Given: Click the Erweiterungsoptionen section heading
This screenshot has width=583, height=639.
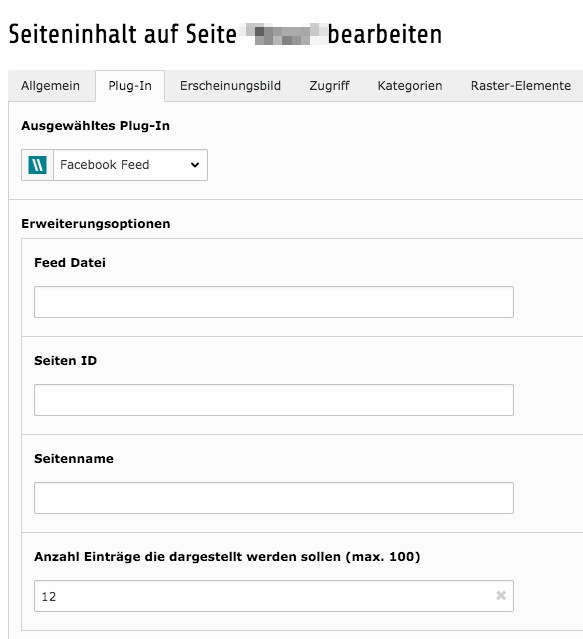Looking at the screenshot, I should click(96, 224).
